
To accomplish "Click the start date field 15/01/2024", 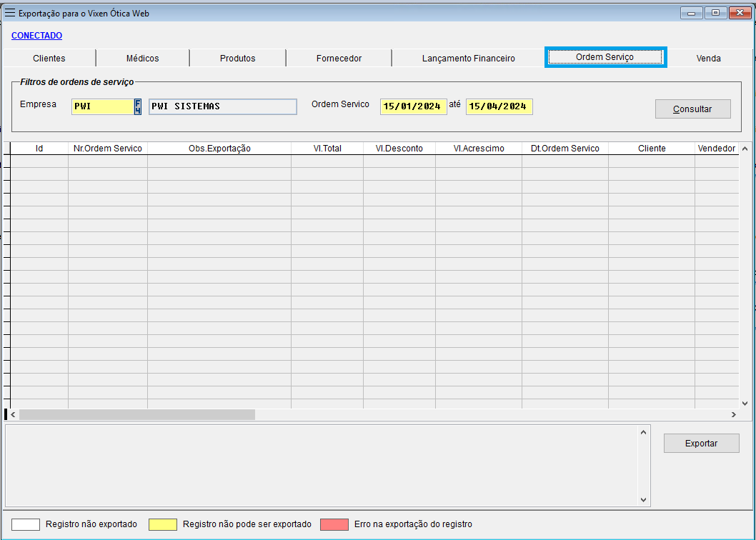I will click(x=413, y=106).
